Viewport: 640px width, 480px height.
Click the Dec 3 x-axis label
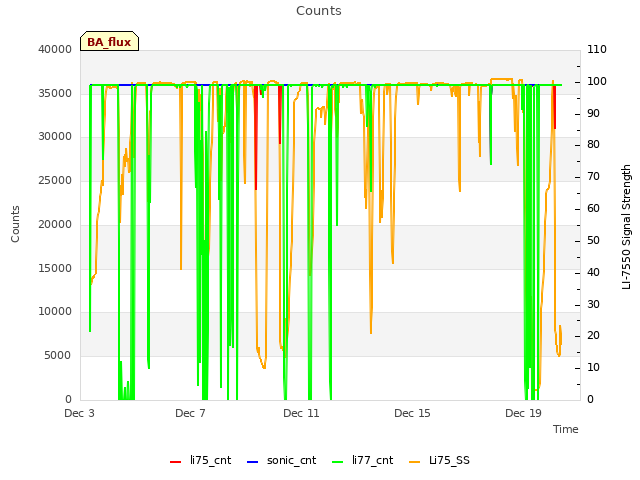[x=80, y=413]
